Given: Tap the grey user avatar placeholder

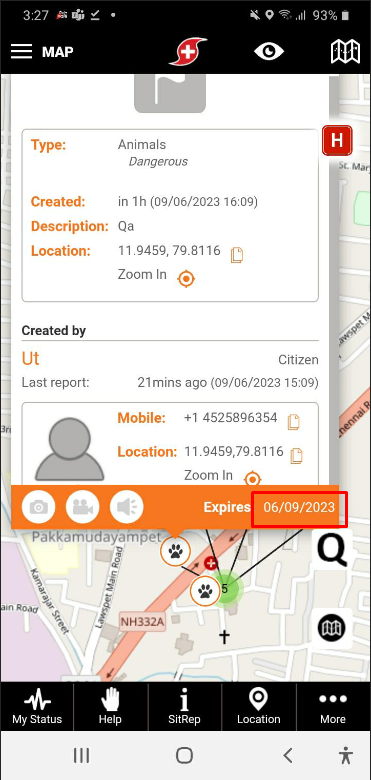Looking at the screenshot, I should click(70, 449).
